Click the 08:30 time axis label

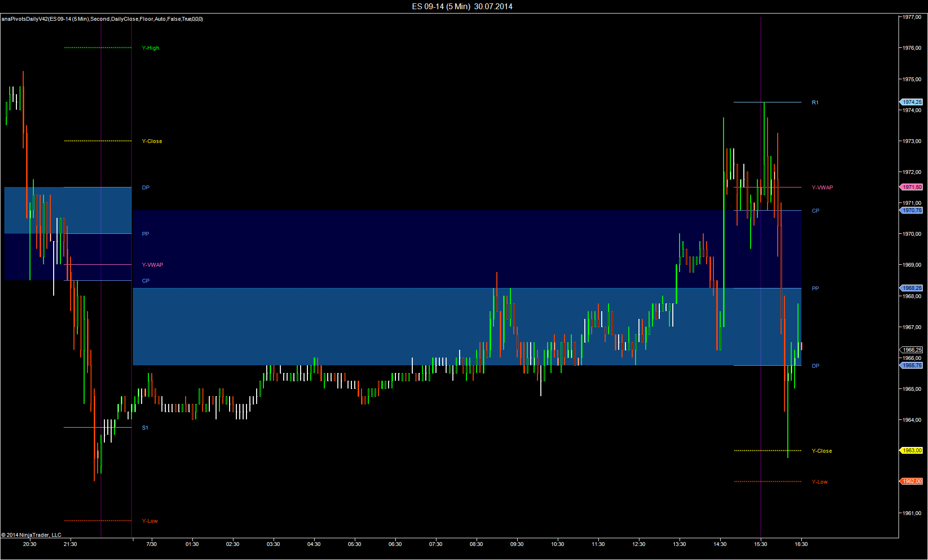point(476,544)
